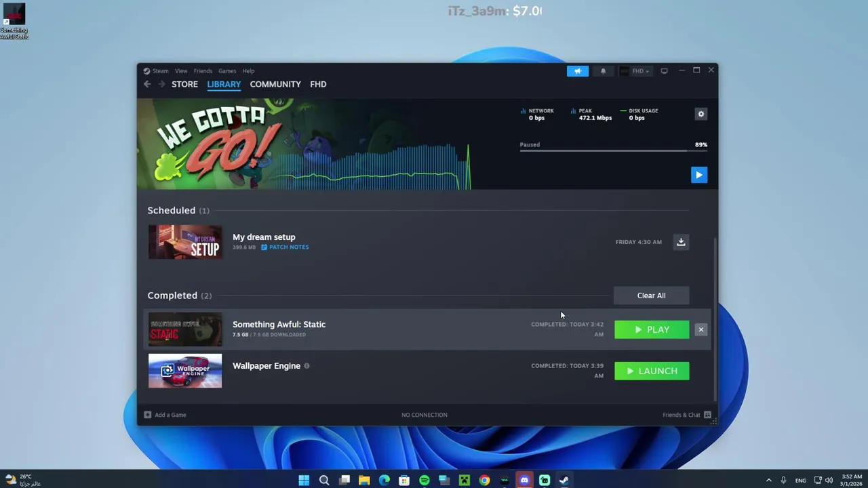Click Add a Game
The height and width of the screenshot is (488, 868).
(x=165, y=415)
